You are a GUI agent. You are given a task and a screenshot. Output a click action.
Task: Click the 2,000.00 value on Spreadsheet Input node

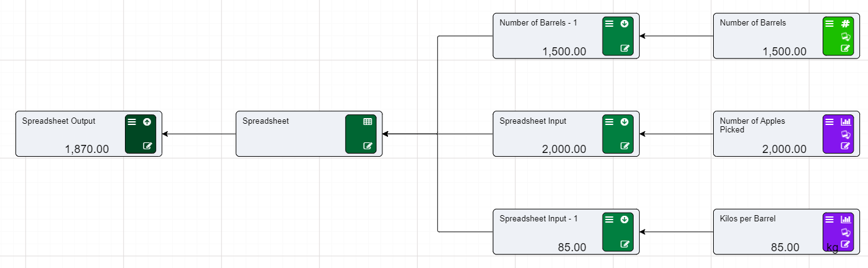564,149
